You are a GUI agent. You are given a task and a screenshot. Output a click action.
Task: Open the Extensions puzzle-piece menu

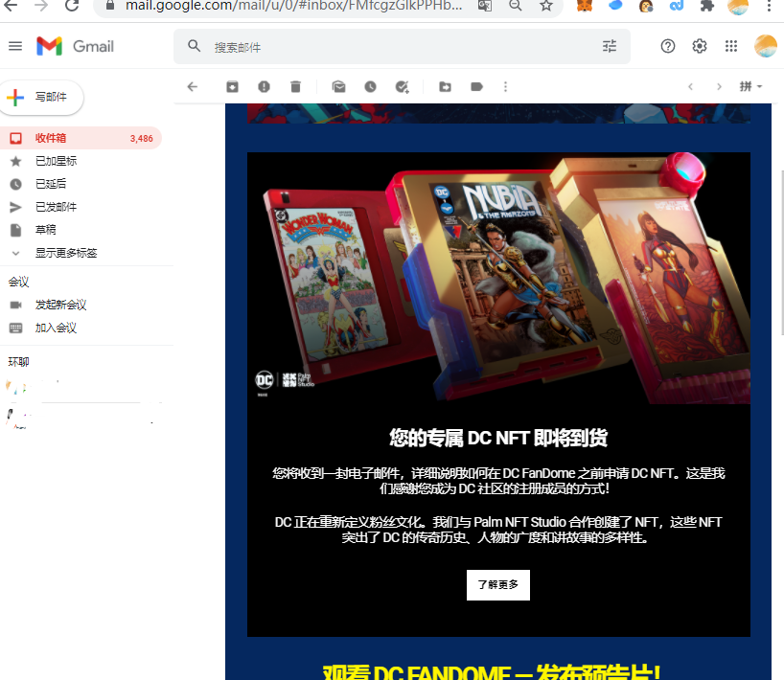click(707, 6)
